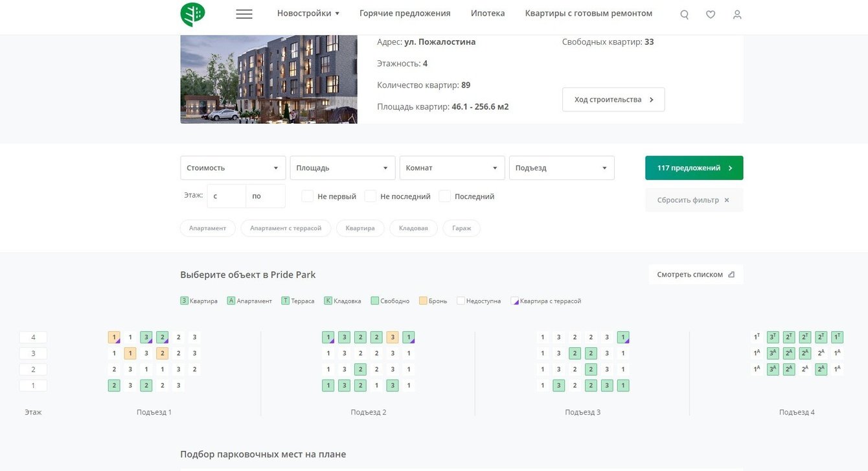
Task: Expand the Стоимость dropdown
Action: click(x=233, y=168)
